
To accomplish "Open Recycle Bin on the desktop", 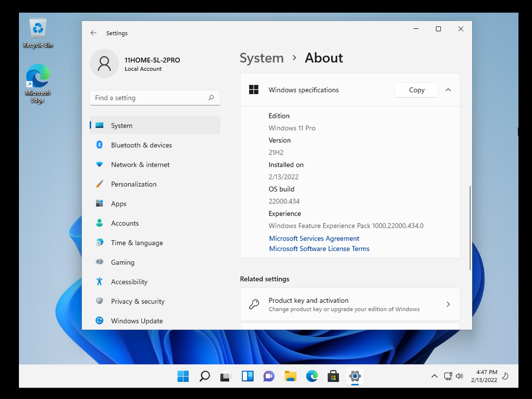I will tap(38, 33).
